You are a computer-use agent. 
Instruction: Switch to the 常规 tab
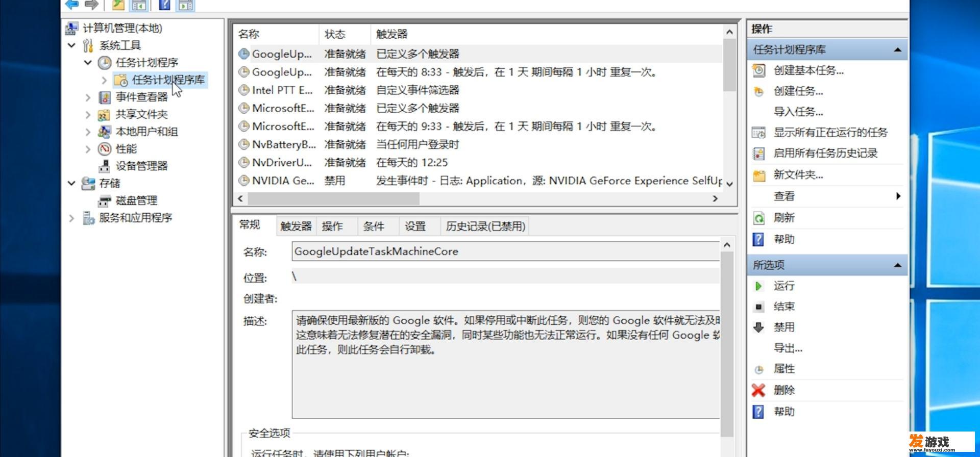tap(250, 225)
